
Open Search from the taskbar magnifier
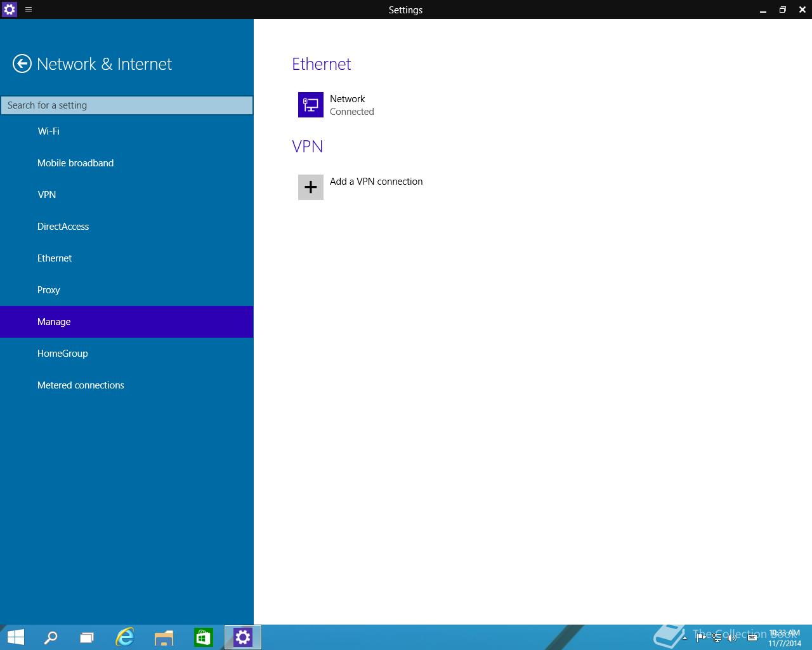click(x=50, y=637)
